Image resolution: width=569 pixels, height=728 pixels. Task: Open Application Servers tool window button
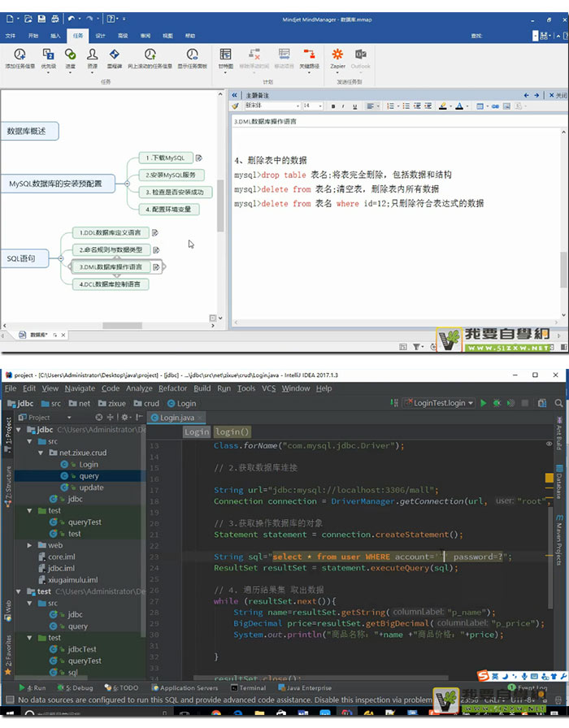185,687
